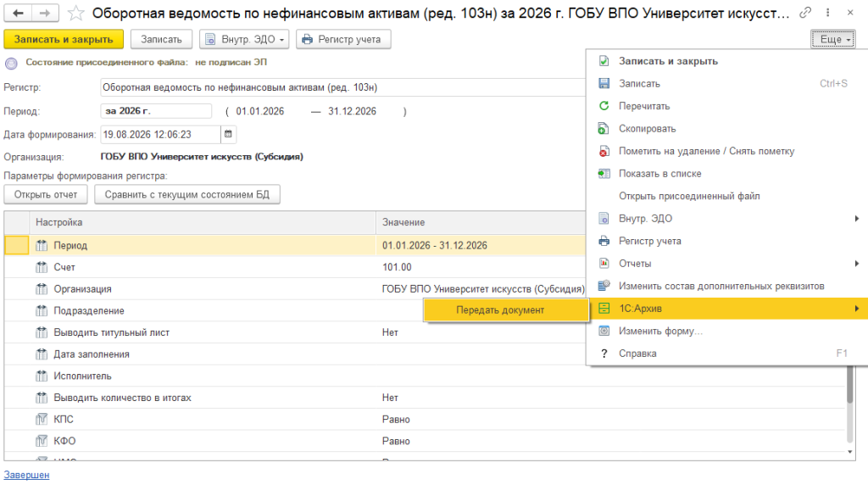Click the КПС filter icon
This screenshot has width=868, height=485.
pos(42,419)
